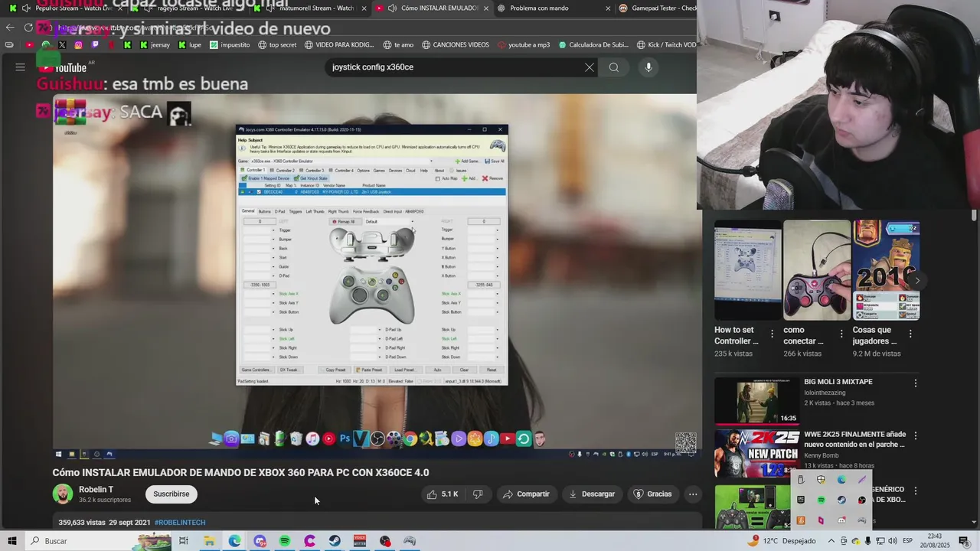Image resolution: width=980 pixels, height=551 pixels.
Task: Switch to rageyio Stream tab
Action: (x=188, y=8)
